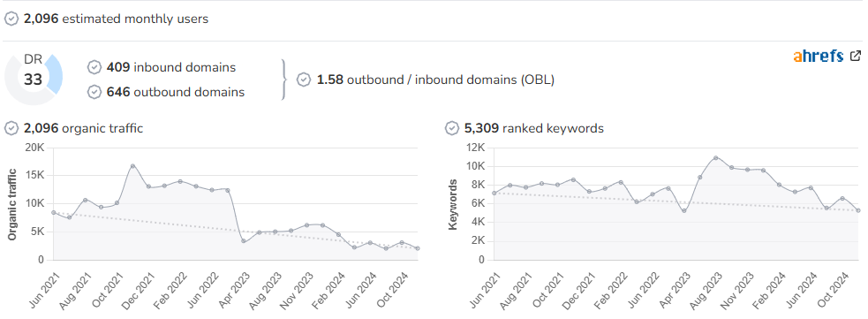
Task: Click the last organic traffic data point, Oct 2024
Action: [x=418, y=248]
